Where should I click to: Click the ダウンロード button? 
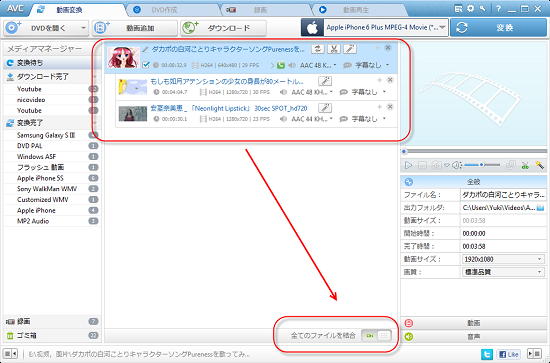223,28
